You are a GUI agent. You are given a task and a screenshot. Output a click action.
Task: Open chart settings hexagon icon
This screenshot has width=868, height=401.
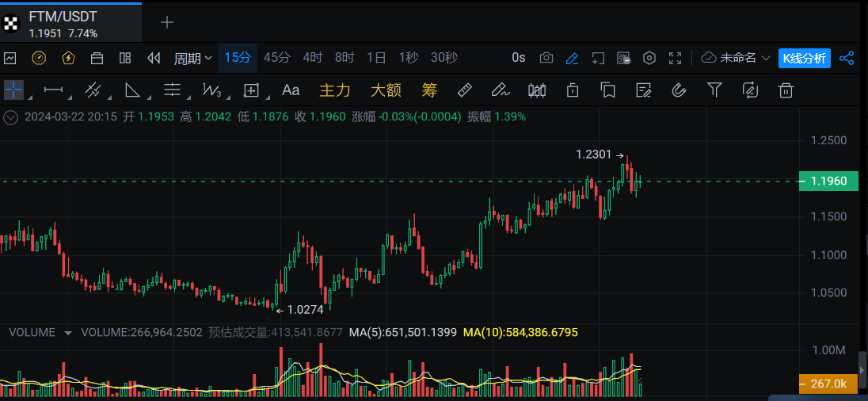click(x=649, y=58)
